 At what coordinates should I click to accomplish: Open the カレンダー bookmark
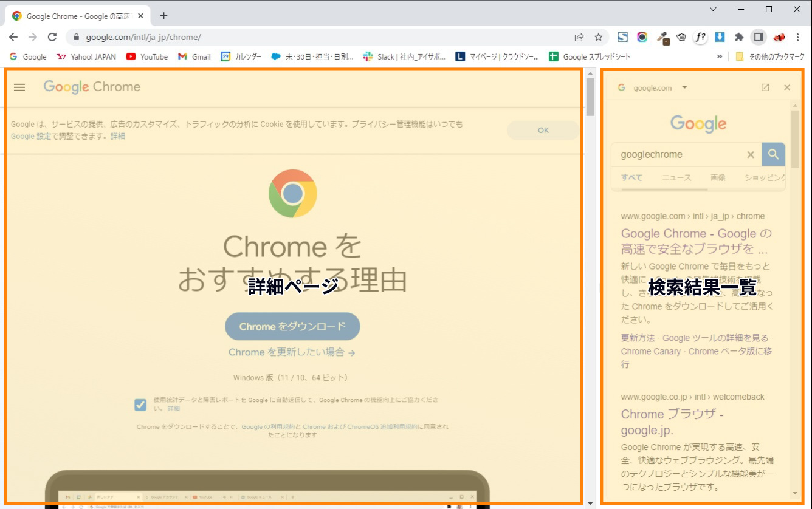coord(241,56)
